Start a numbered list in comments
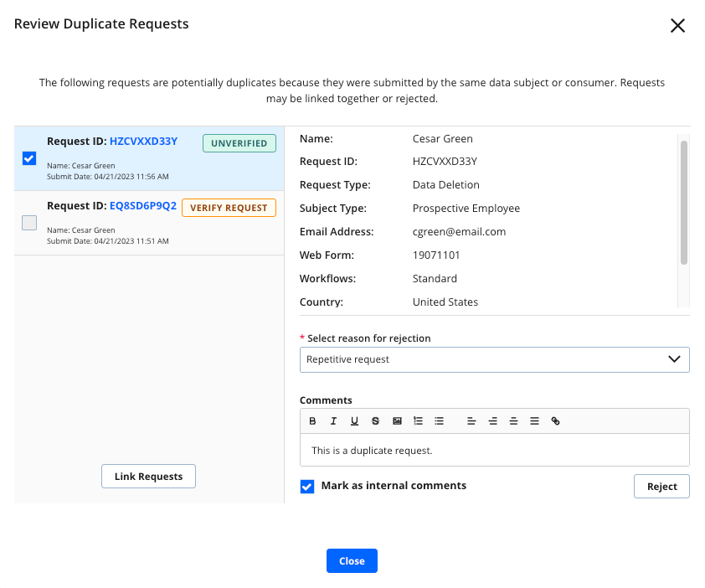The width and height of the screenshot is (705, 588). point(418,421)
